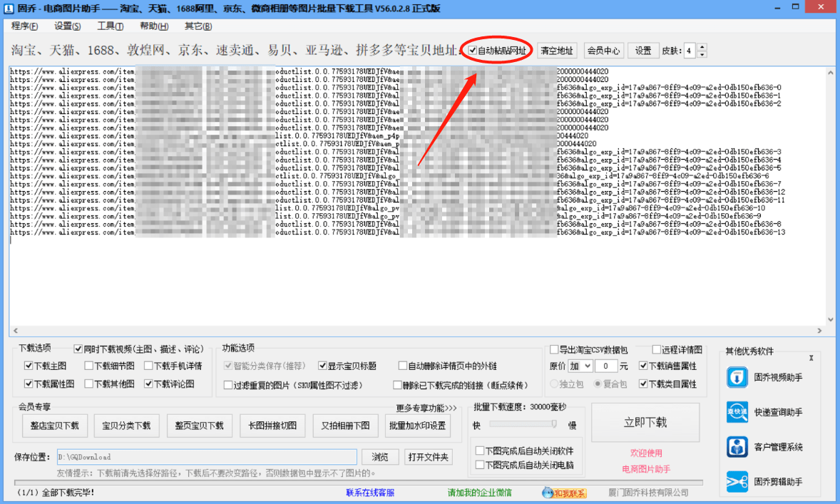Select 独立包 radio button
840x504 pixels.
coord(555,384)
